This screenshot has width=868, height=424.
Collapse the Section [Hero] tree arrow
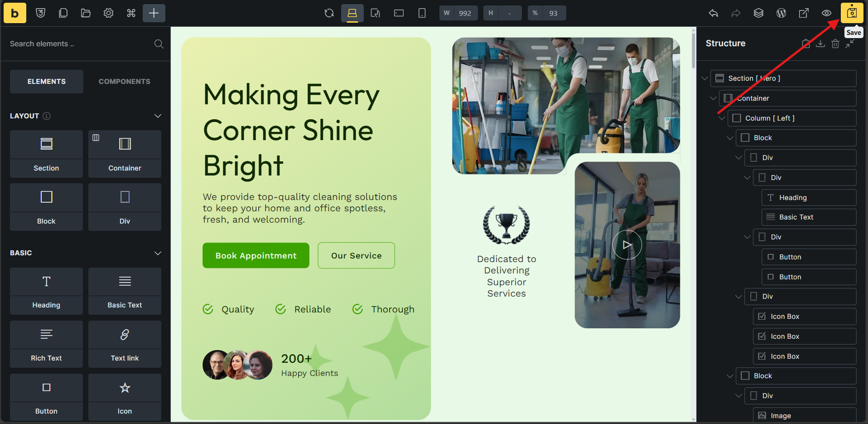[704, 78]
